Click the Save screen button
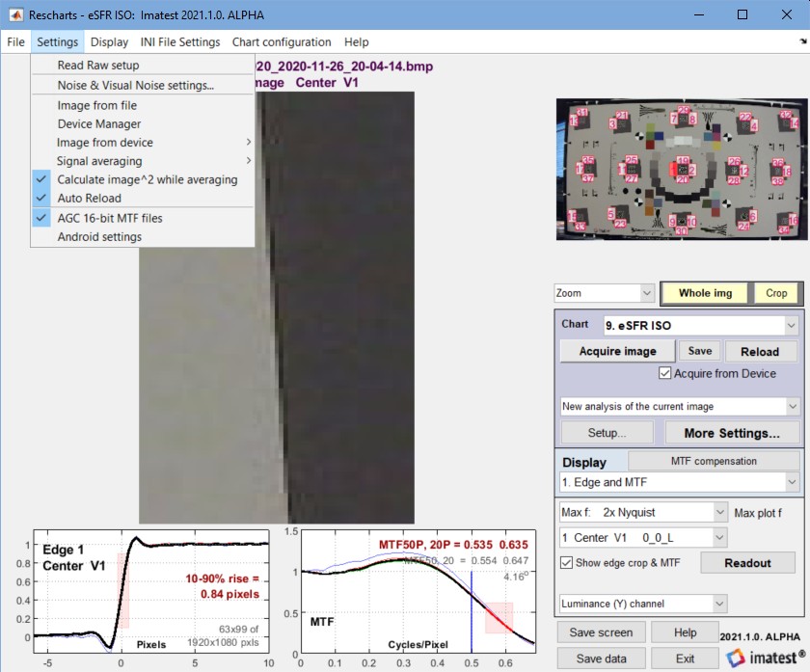Screen dimensions: 810x672 (601, 632)
